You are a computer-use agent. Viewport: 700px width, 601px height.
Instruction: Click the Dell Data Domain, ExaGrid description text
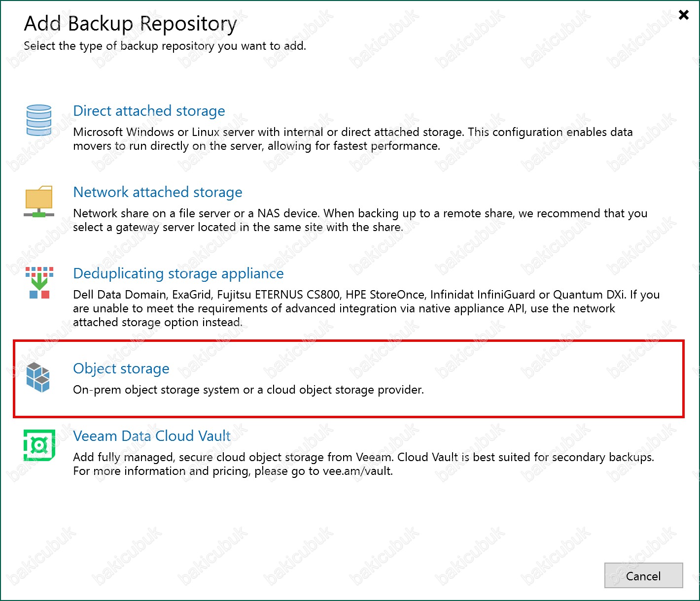[366, 308]
